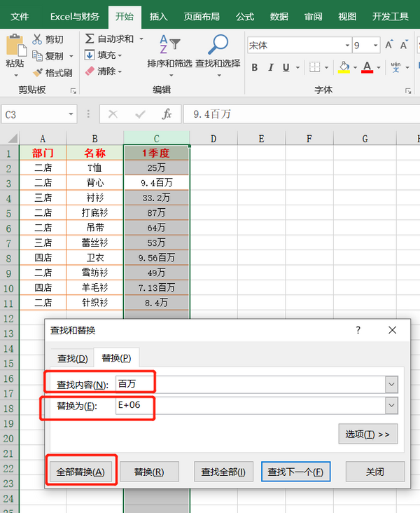Click the Cut scissors icon
The image size is (420, 513).
point(37,39)
